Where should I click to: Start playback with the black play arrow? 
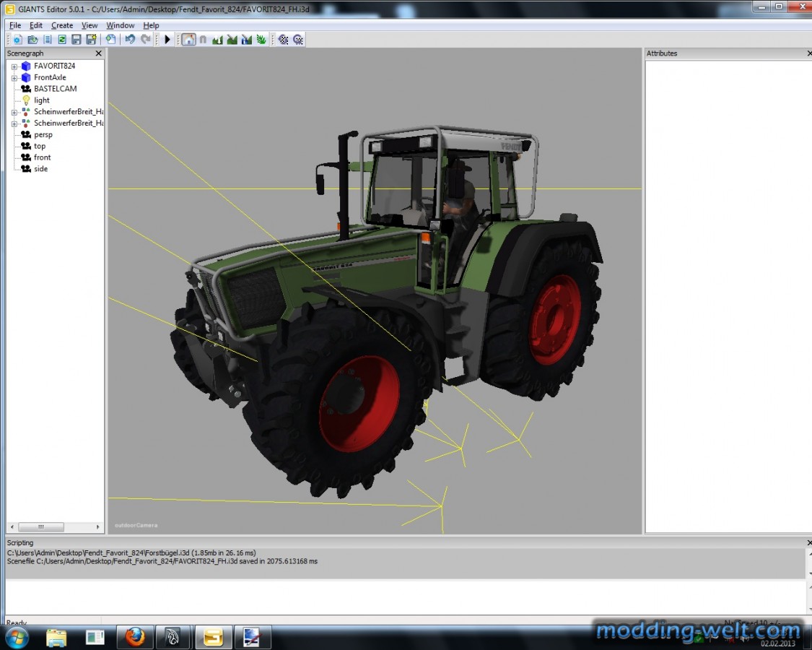[167, 40]
